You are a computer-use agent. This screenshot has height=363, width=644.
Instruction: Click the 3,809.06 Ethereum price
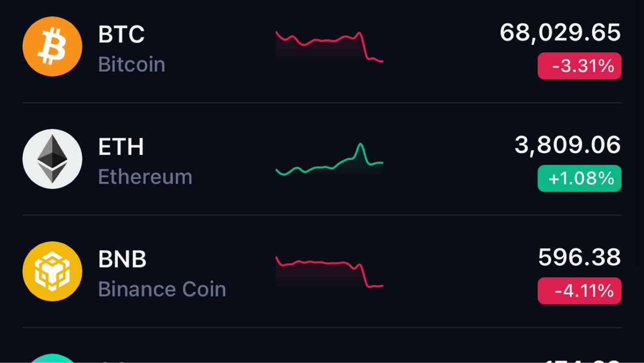coord(568,145)
